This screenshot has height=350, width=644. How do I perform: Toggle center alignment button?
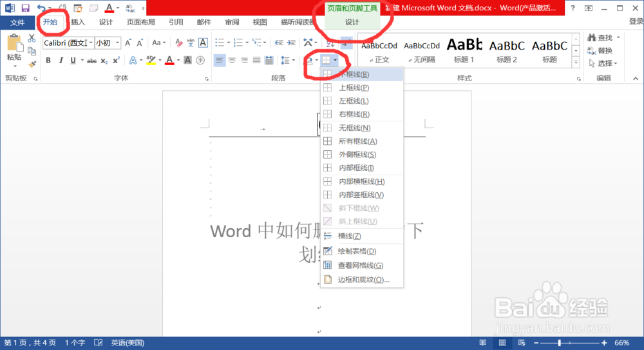tap(232, 61)
